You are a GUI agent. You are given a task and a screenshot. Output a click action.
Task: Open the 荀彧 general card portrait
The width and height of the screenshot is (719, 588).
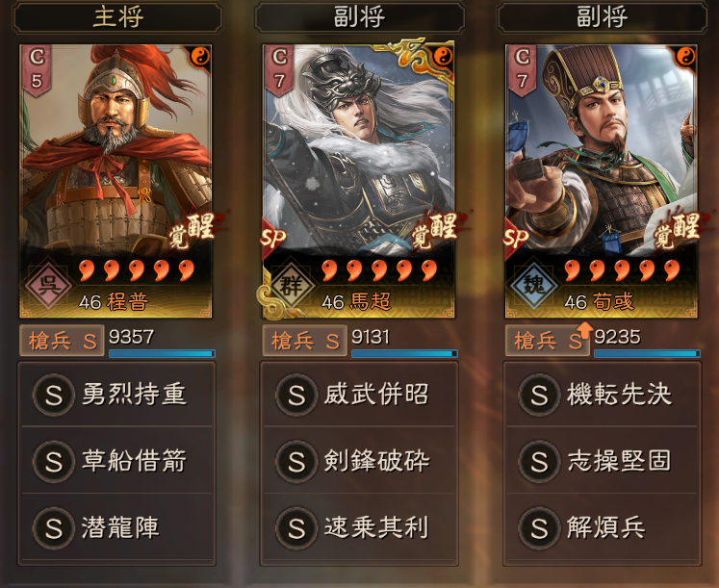coord(602,181)
